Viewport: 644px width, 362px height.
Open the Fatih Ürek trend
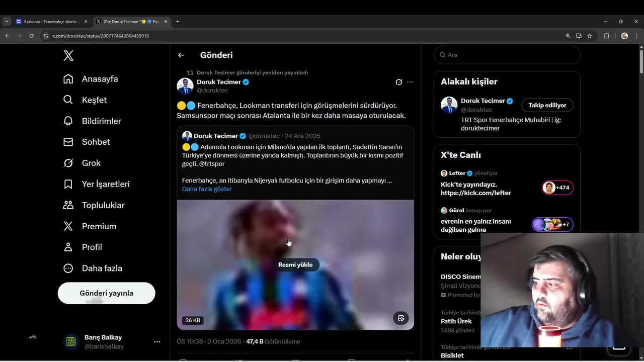[x=456, y=321]
